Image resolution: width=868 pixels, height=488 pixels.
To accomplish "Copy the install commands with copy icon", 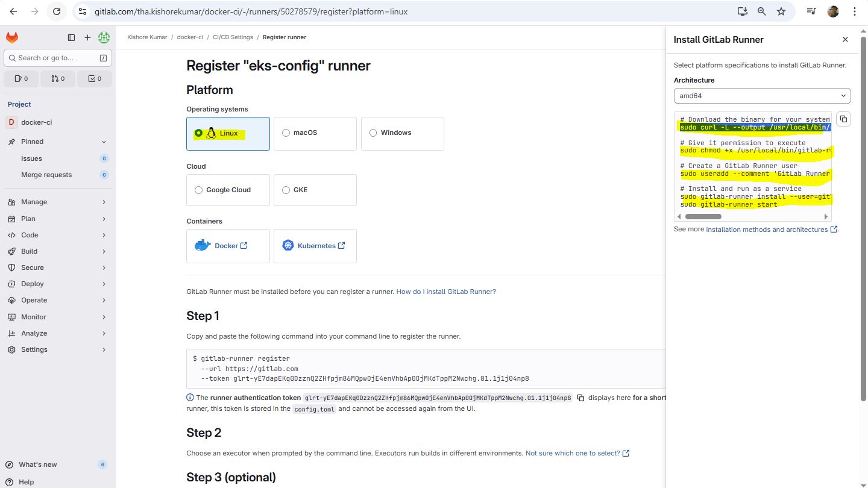I will [843, 119].
